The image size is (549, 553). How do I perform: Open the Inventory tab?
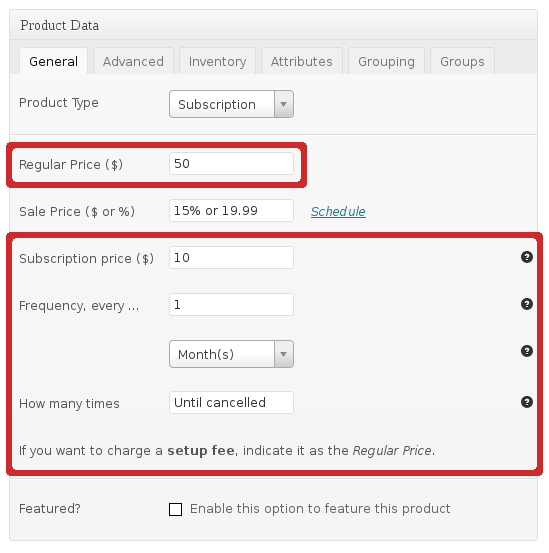pyautogui.click(x=218, y=61)
